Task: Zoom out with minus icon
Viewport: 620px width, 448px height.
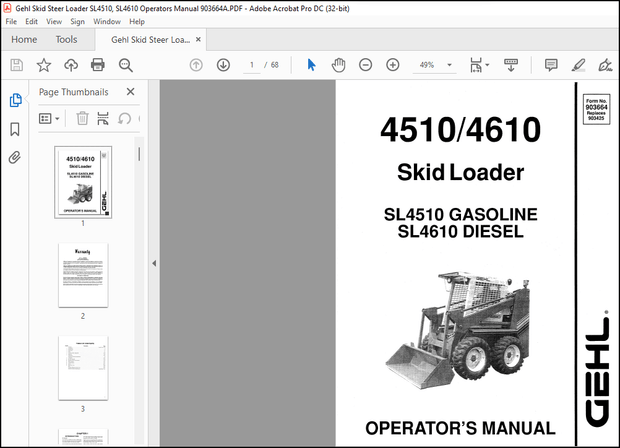Action: point(365,65)
